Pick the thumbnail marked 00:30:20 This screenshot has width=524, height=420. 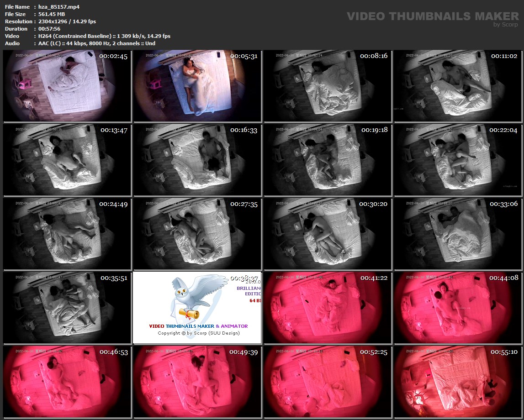pos(328,234)
